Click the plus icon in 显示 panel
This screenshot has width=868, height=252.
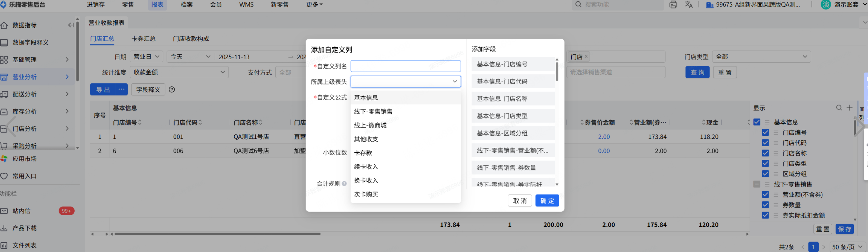849,108
